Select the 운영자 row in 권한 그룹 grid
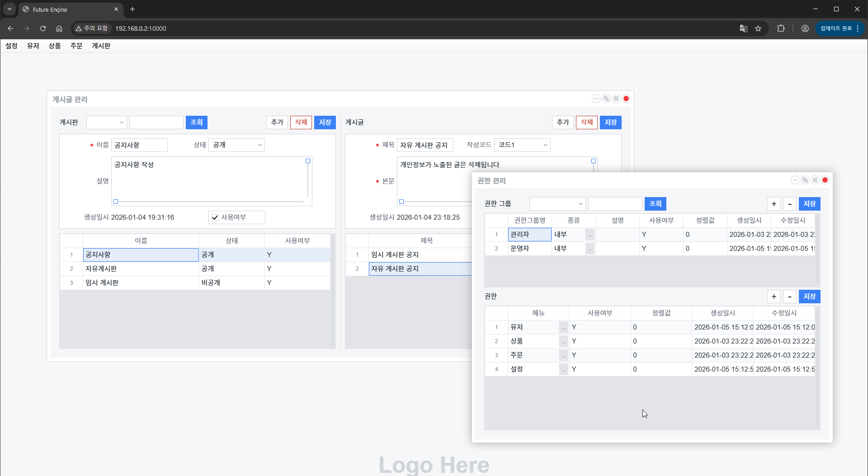868x476 pixels. coord(529,249)
